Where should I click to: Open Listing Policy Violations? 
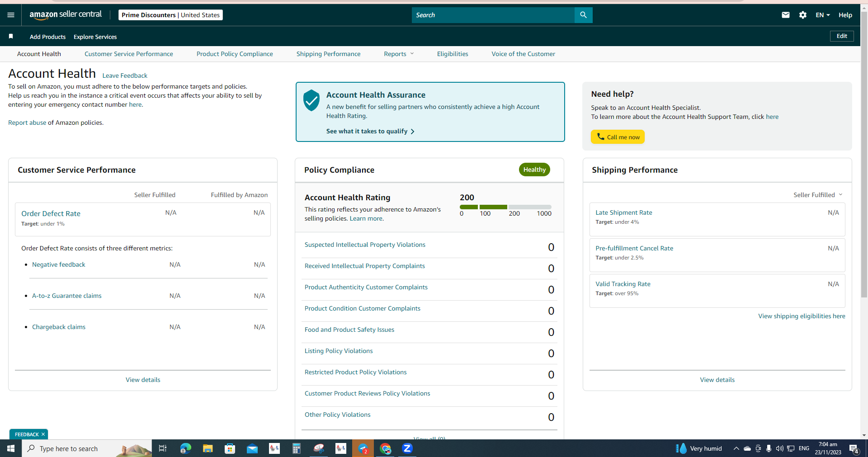tap(339, 351)
